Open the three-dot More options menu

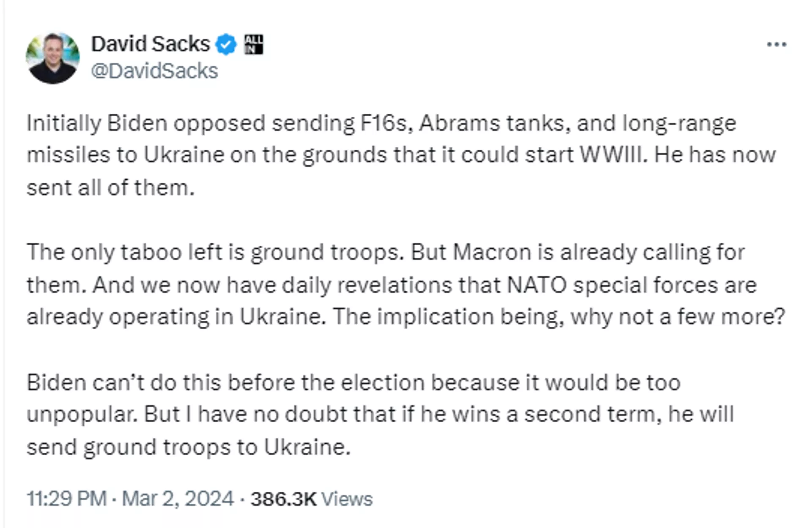pyautogui.click(x=776, y=44)
